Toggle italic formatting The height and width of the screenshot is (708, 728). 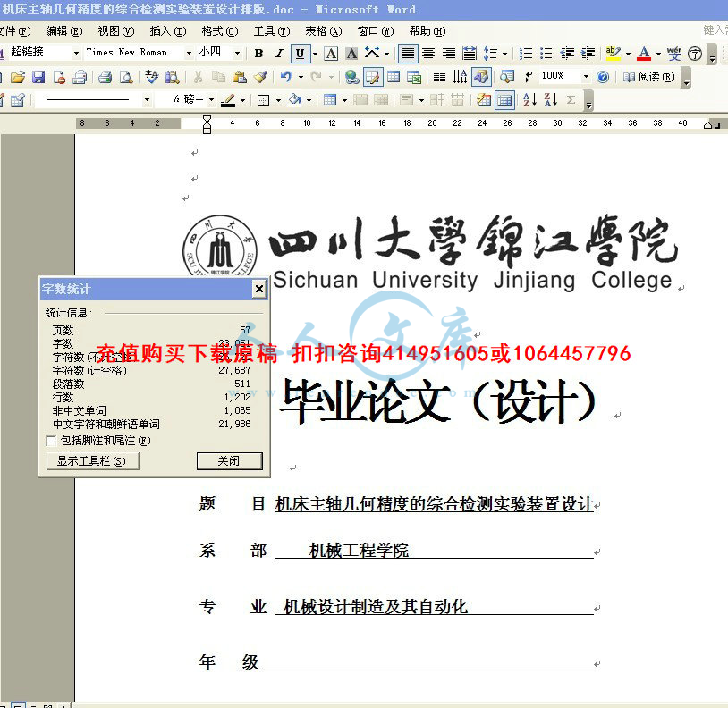point(280,54)
